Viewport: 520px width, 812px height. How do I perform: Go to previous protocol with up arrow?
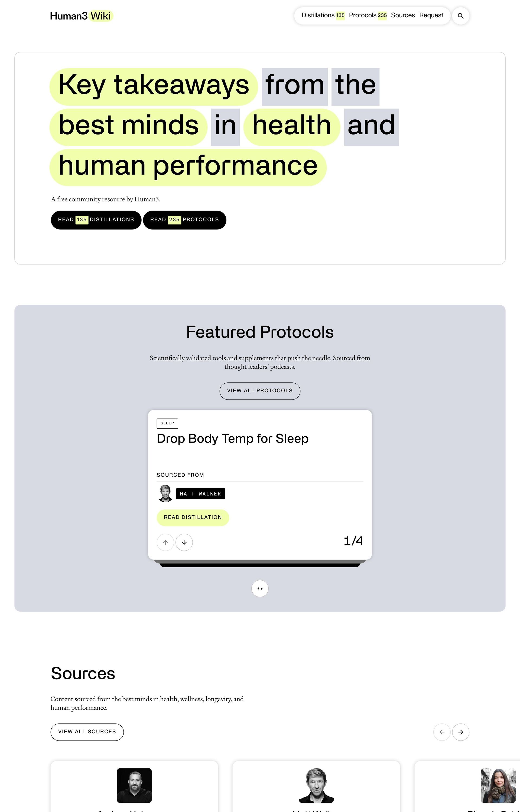point(165,542)
